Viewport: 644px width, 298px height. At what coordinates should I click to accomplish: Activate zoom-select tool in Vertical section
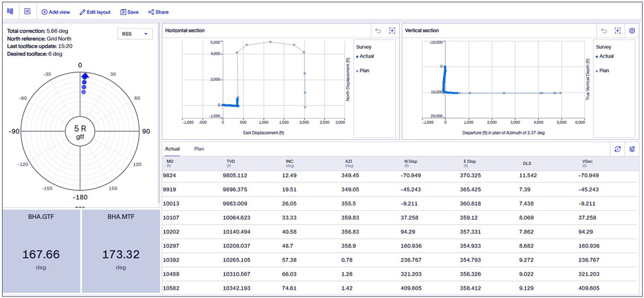click(618, 31)
